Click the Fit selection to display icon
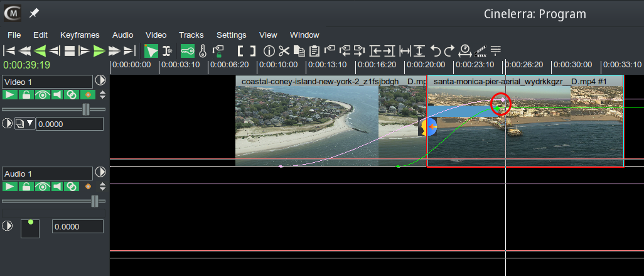Viewport: 644px width, 276px height. point(405,51)
